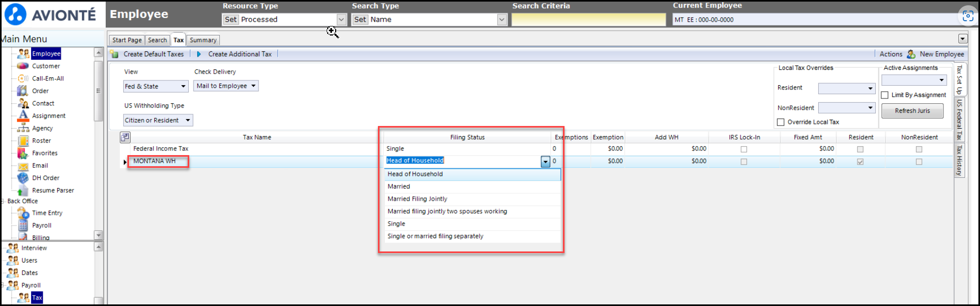Click the Search Criteria input field
980x306 pixels.
click(x=589, y=20)
